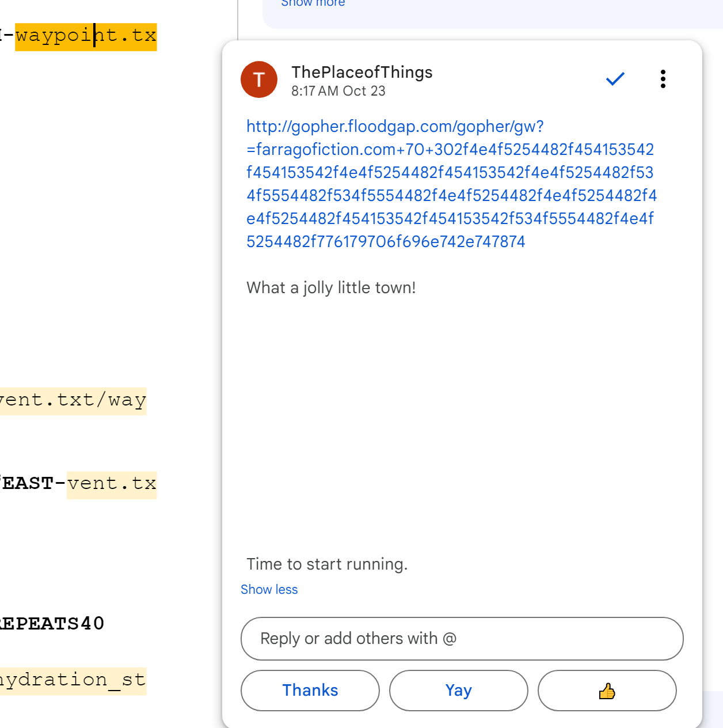Select the highlighted waypoint.tx text
The width and height of the screenshot is (723, 728).
point(86,36)
